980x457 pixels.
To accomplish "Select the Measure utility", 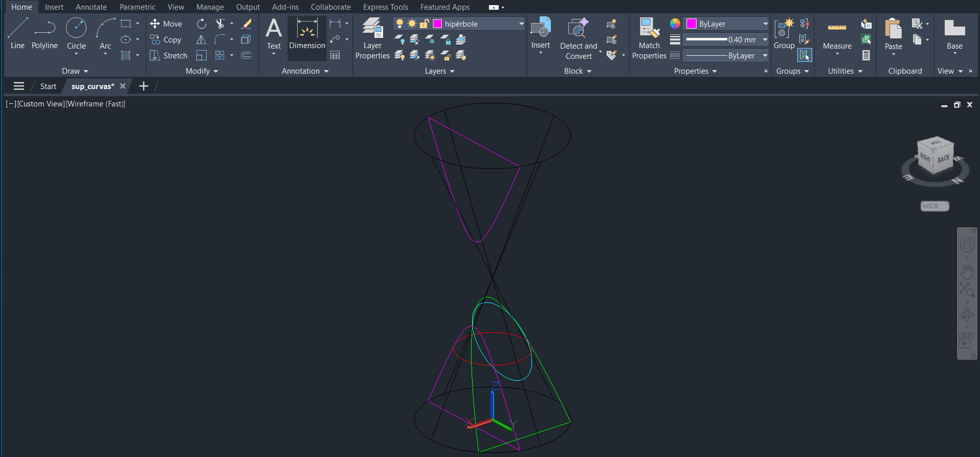I will (x=837, y=35).
